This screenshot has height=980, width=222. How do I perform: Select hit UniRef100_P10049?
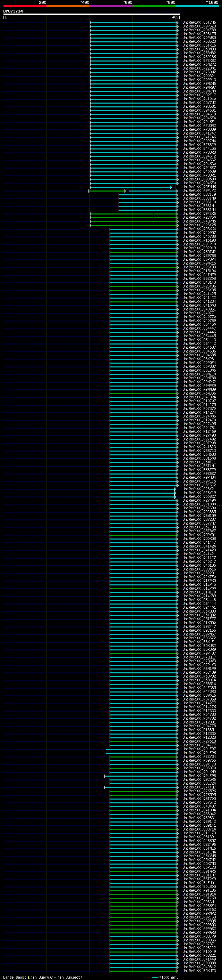tap(199, 951)
